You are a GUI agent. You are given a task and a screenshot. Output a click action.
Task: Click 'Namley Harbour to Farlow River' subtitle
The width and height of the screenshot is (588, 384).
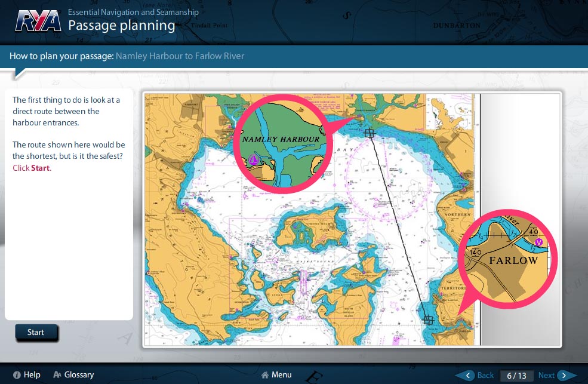point(180,56)
